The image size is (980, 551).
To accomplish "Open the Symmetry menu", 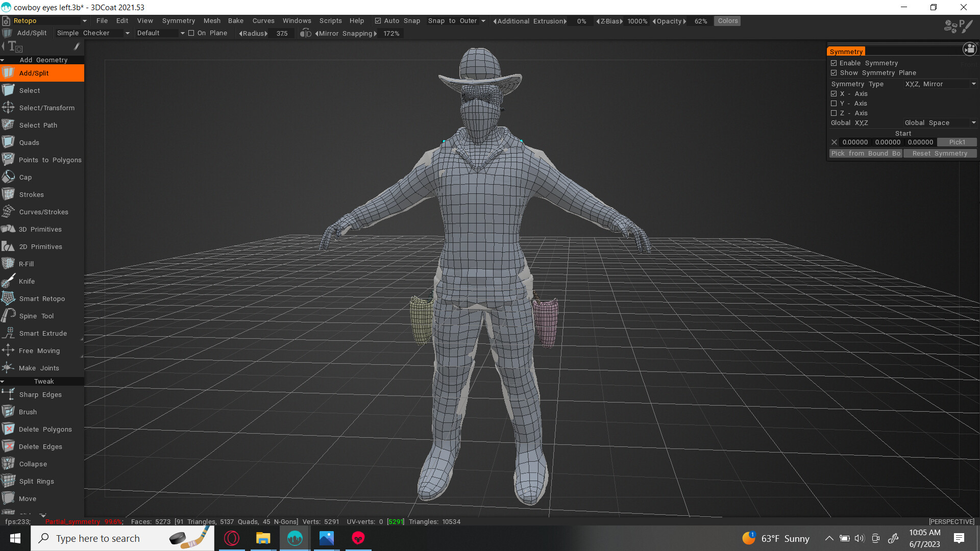I will tap(178, 20).
